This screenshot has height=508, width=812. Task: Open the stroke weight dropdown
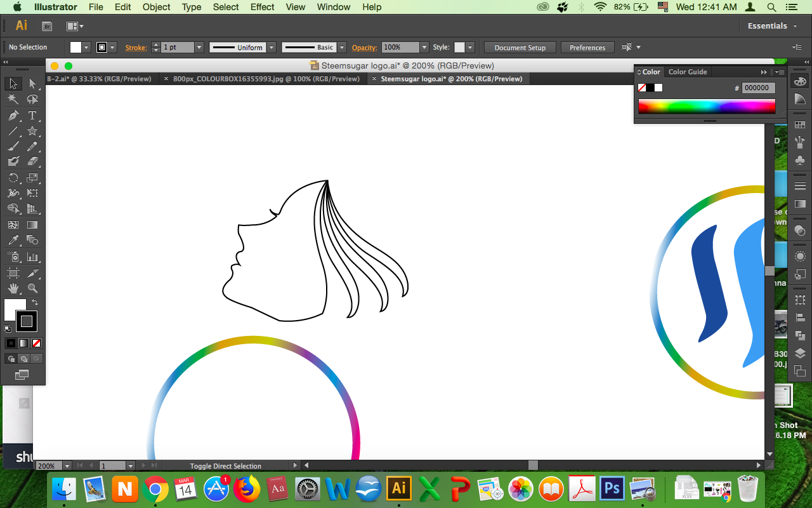199,48
